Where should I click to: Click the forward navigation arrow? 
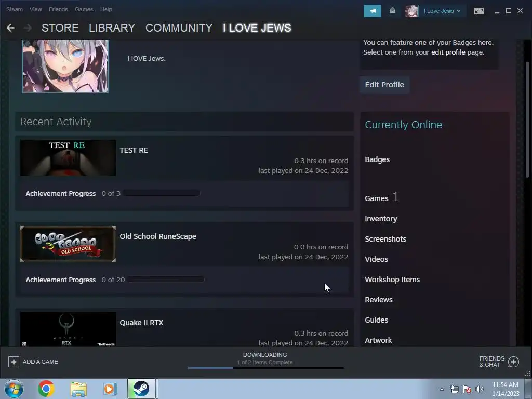28,28
